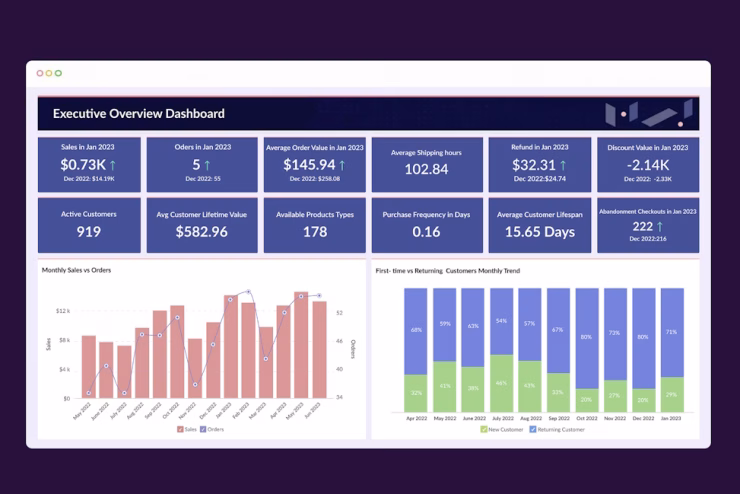Click the -2.14K discount value
This screenshot has width=740, height=494.
click(x=648, y=165)
